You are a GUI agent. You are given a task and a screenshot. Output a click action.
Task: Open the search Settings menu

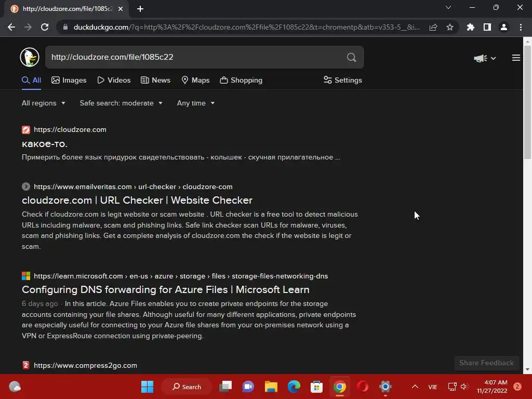tap(343, 81)
